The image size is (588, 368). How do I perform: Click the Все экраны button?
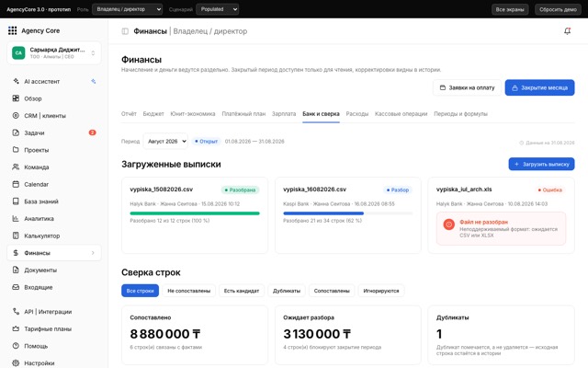point(510,9)
